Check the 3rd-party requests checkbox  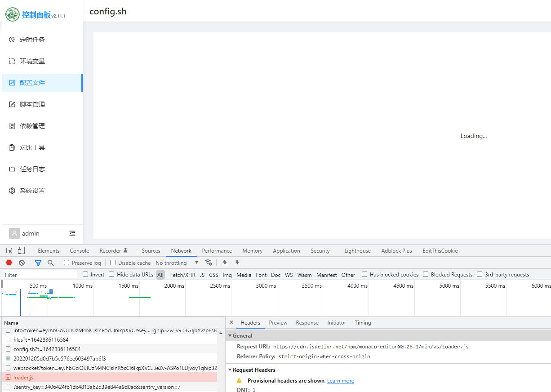coord(480,274)
